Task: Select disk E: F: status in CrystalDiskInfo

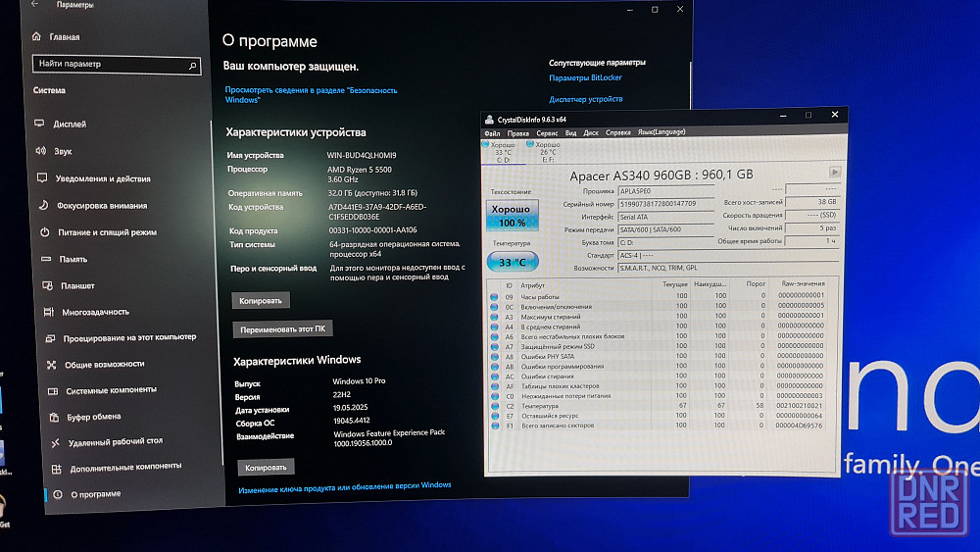Action: click(546, 152)
